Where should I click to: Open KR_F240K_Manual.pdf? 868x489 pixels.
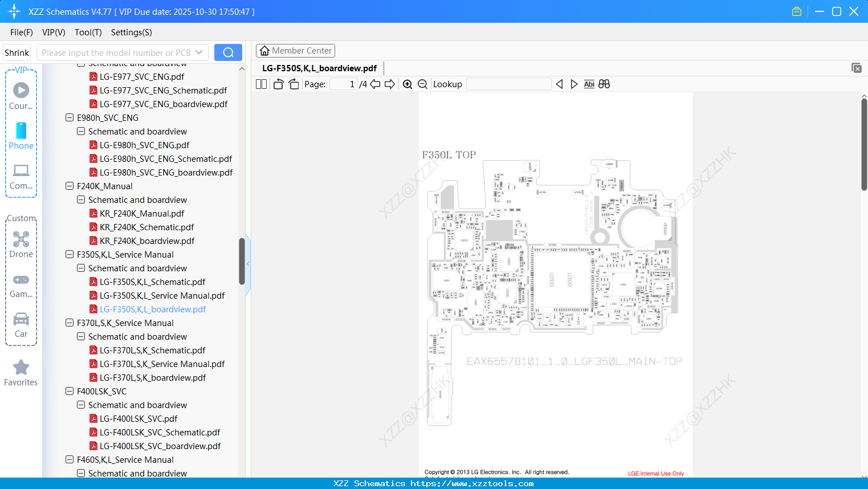pos(142,213)
